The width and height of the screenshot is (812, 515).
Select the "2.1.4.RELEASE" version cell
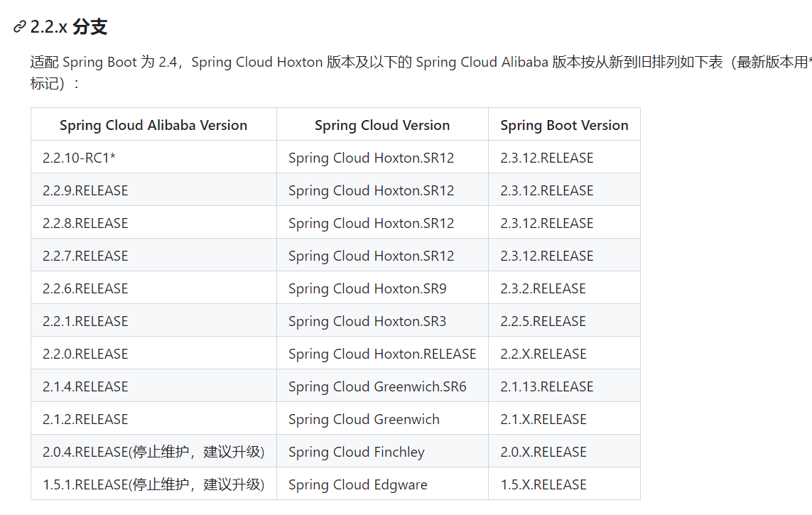click(x=153, y=386)
